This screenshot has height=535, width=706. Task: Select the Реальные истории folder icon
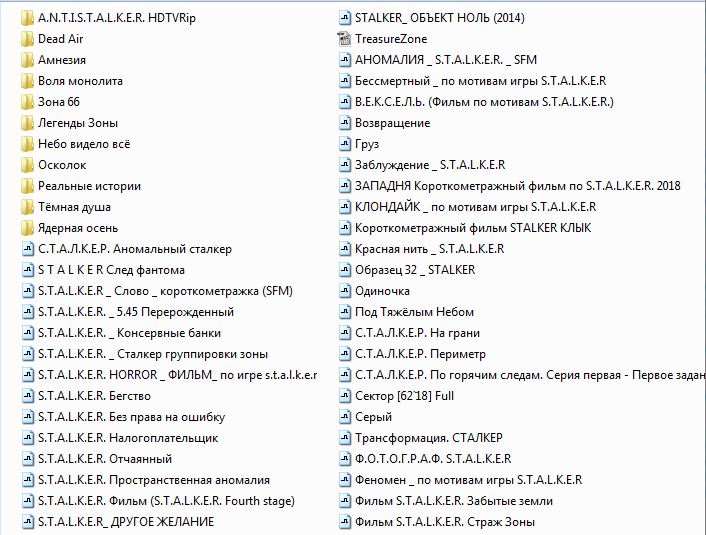click(27, 186)
